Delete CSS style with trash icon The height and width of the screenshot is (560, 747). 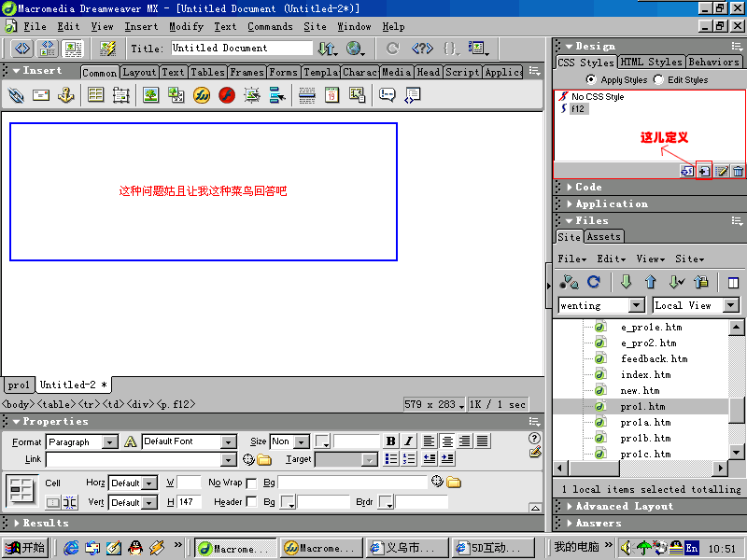tap(738, 171)
